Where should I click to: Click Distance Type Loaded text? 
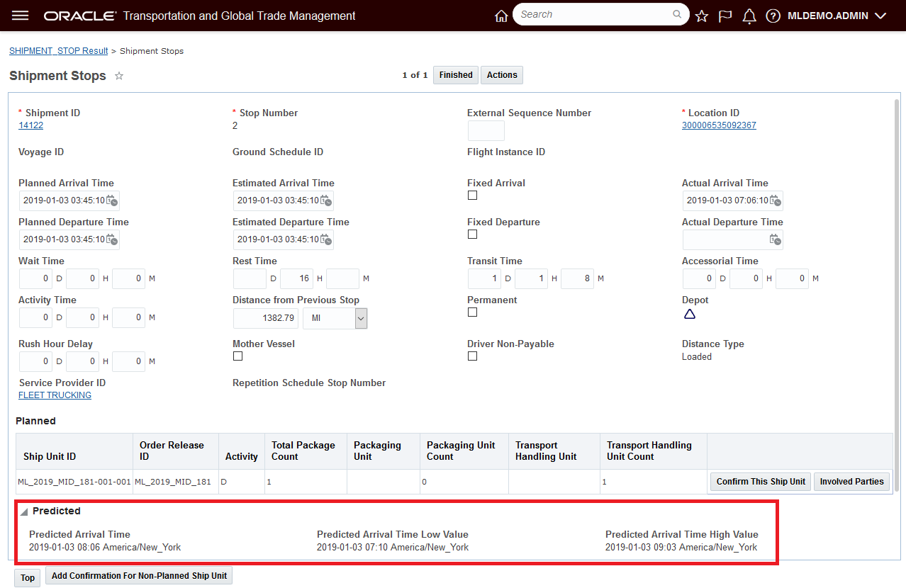[697, 357]
